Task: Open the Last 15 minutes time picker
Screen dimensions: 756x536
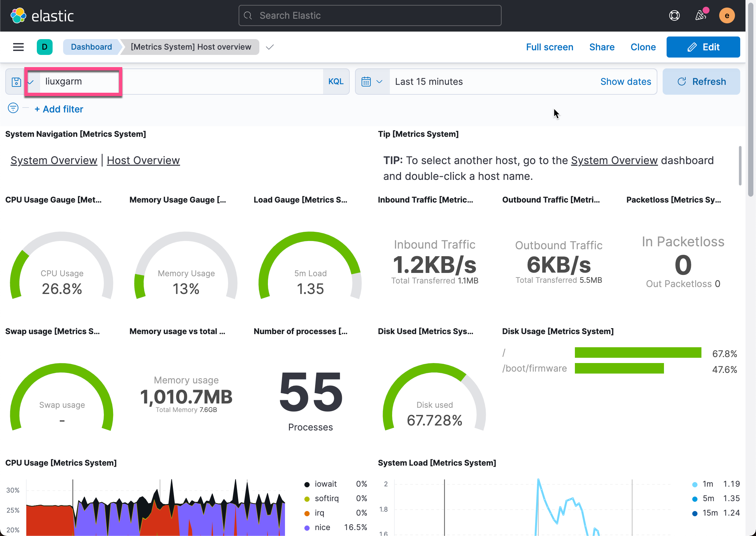Action: coord(429,82)
